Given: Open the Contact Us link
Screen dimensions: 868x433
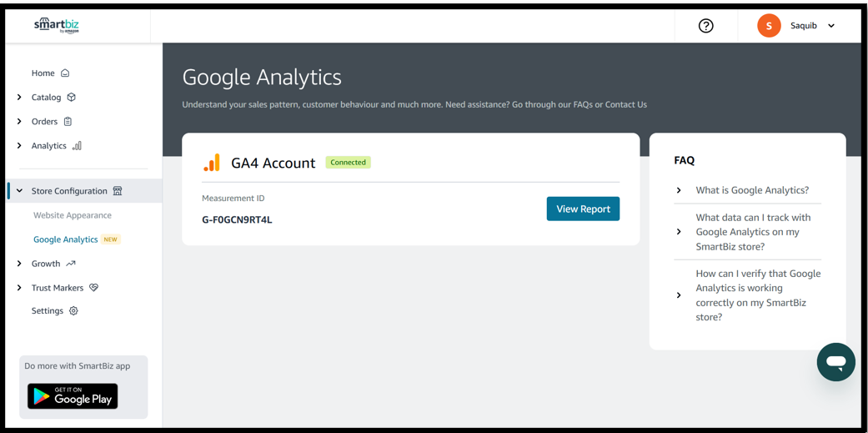Looking at the screenshot, I should coord(626,104).
